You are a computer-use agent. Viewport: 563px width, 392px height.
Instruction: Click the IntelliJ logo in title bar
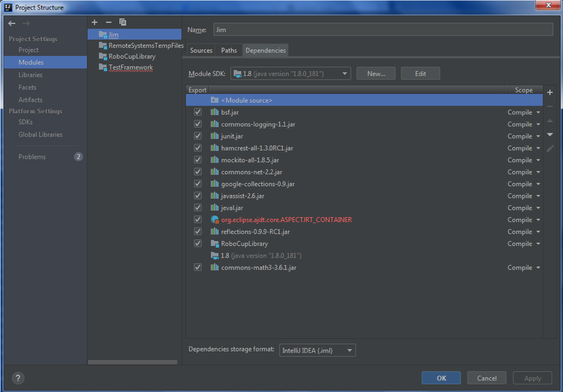(8, 7)
